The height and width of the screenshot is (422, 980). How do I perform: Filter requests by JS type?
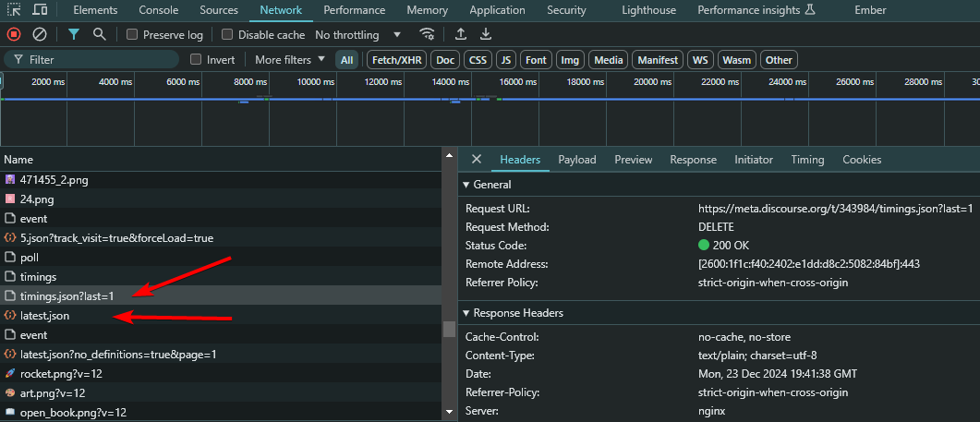[506, 60]
